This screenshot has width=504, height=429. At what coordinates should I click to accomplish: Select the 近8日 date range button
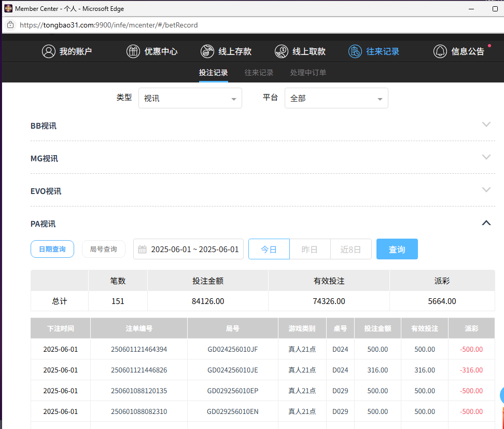[x=351, y=250]
